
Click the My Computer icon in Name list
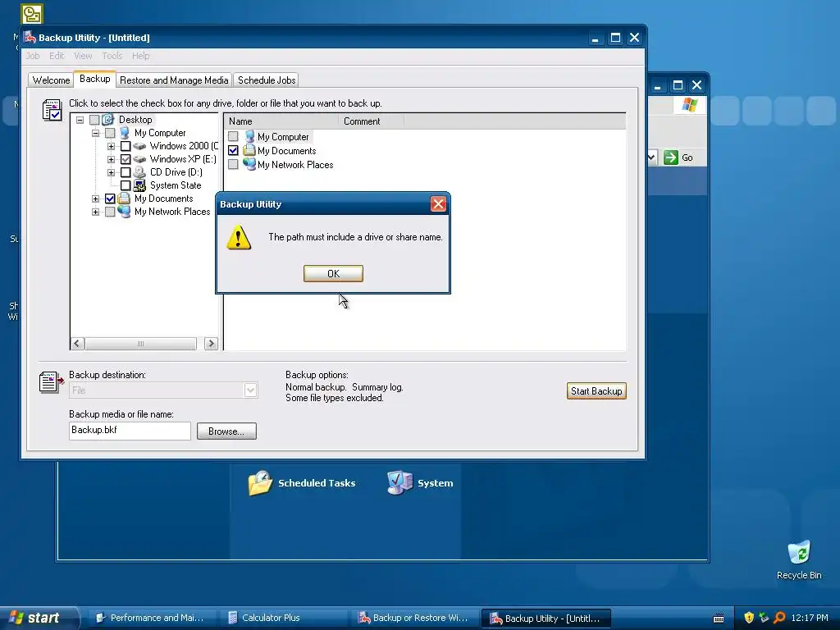pyautogui.click(x=249, y=136)
